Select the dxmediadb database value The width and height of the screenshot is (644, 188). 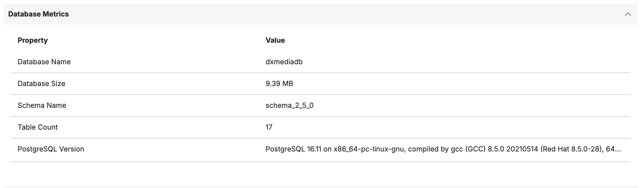pyautogui.click(x=284, y=62)
